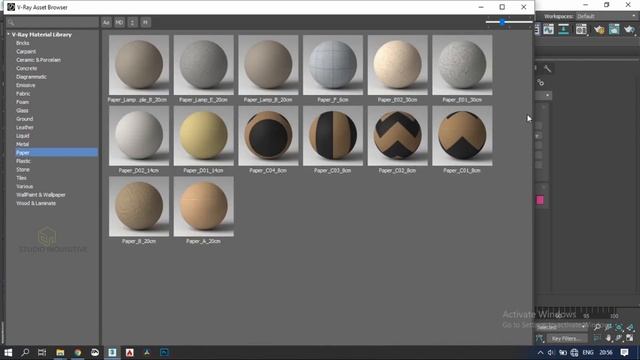The width and height of the screenshot is (640, 360).
Task: Select the Paper_F_6cm material thumbnail
Action: click(333, 65)
